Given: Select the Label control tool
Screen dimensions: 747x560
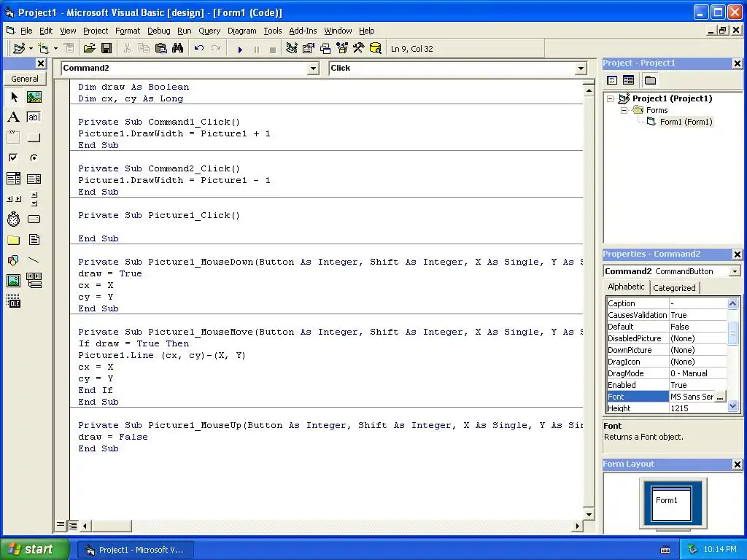Looking at the screenshot, I should pos(14,117).
